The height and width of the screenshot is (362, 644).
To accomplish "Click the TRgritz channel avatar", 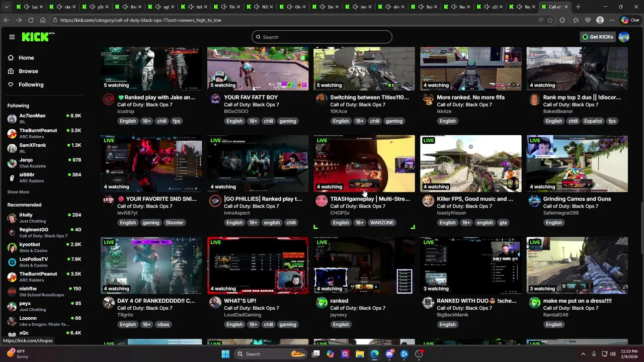I will coord(109,303).
